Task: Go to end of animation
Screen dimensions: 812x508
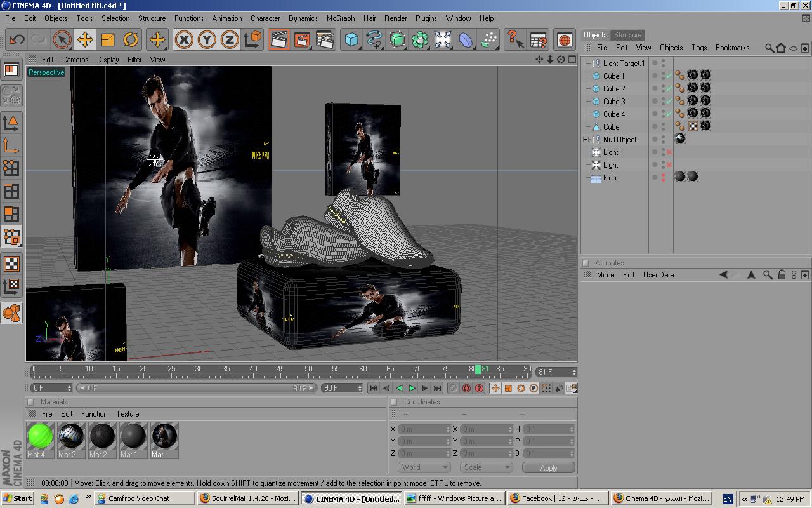Action: (437, 388)
